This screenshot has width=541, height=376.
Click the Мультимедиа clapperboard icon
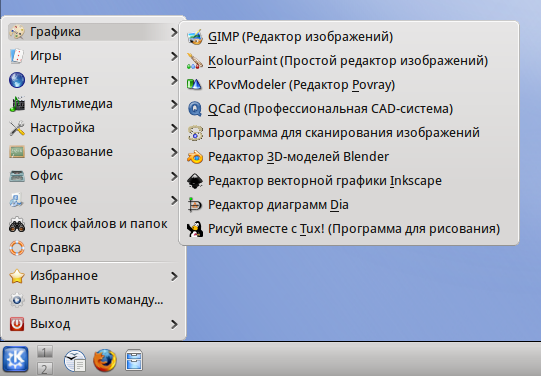(17, 104)
